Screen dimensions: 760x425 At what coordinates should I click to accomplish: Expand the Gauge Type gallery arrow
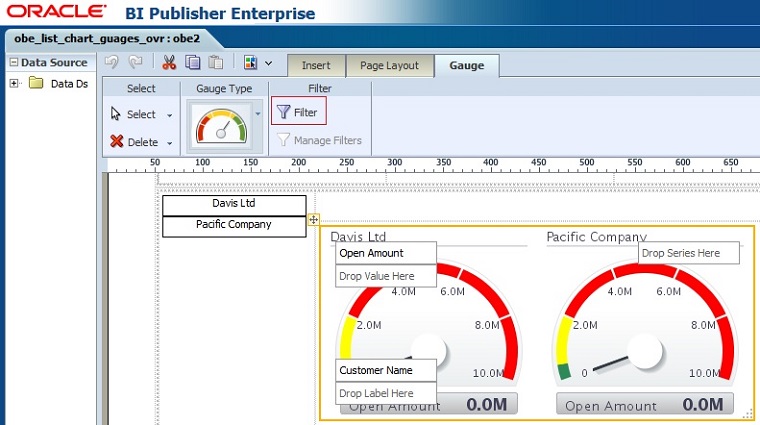click(x=258, y=114)
